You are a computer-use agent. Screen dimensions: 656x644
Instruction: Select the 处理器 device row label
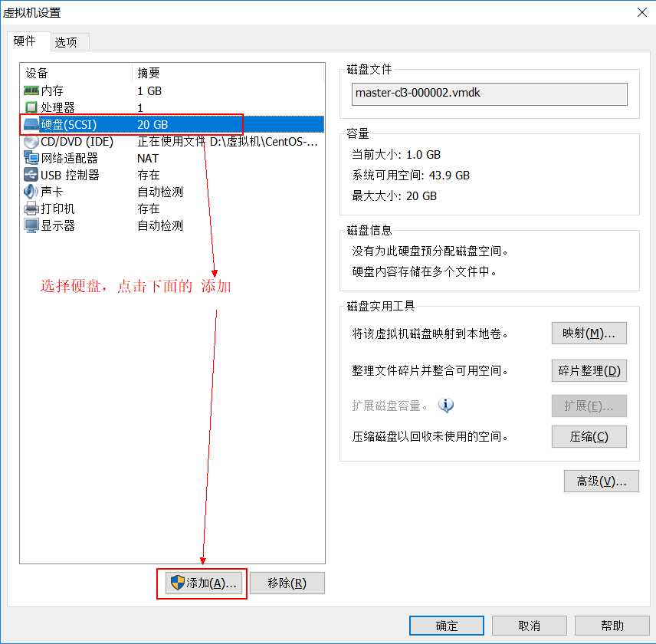tap(57, 107)
